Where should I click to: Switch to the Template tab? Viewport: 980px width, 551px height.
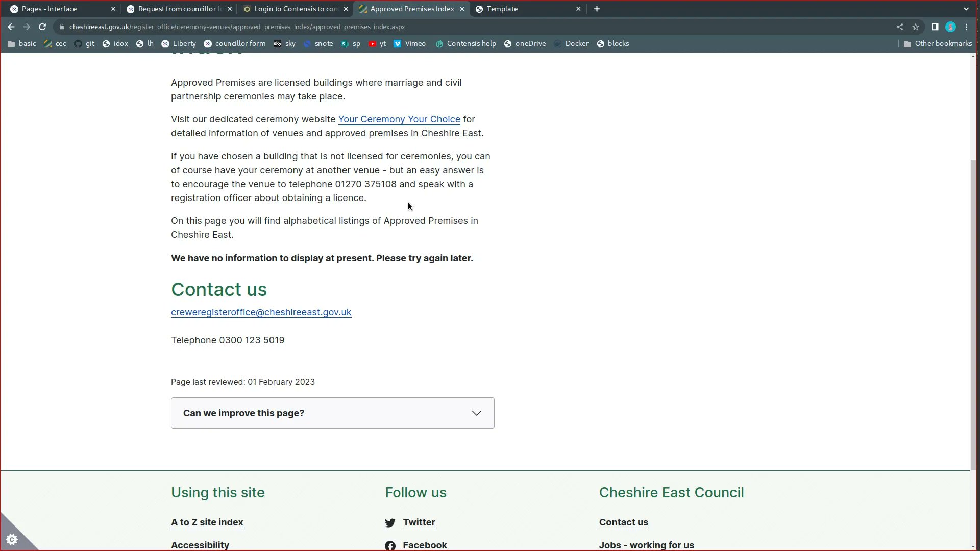(502, 9)
